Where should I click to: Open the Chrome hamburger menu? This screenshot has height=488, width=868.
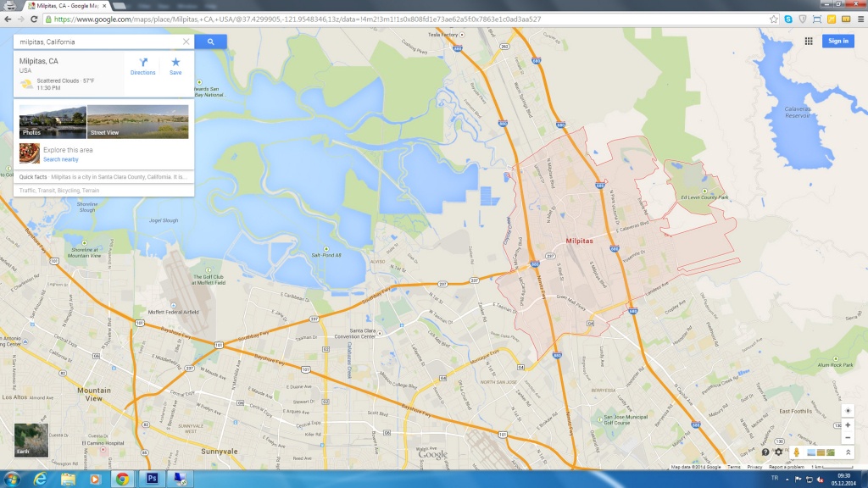[859, 19]
